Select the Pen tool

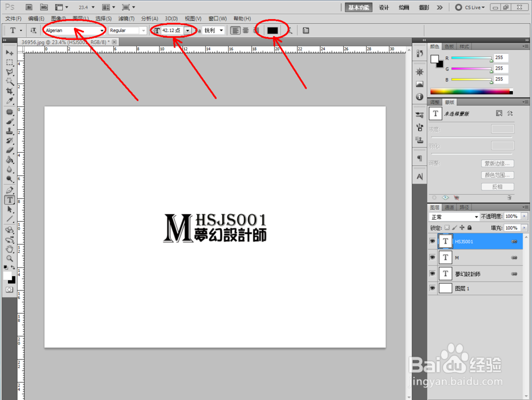pyautogui.click(x=10, y=190)
